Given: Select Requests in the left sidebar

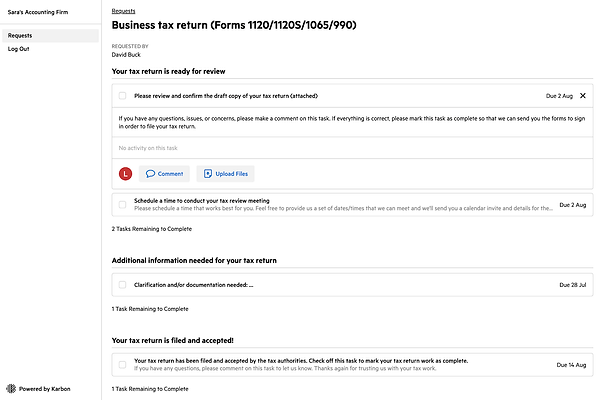Looking at the screenshot, I should point(20,35).
